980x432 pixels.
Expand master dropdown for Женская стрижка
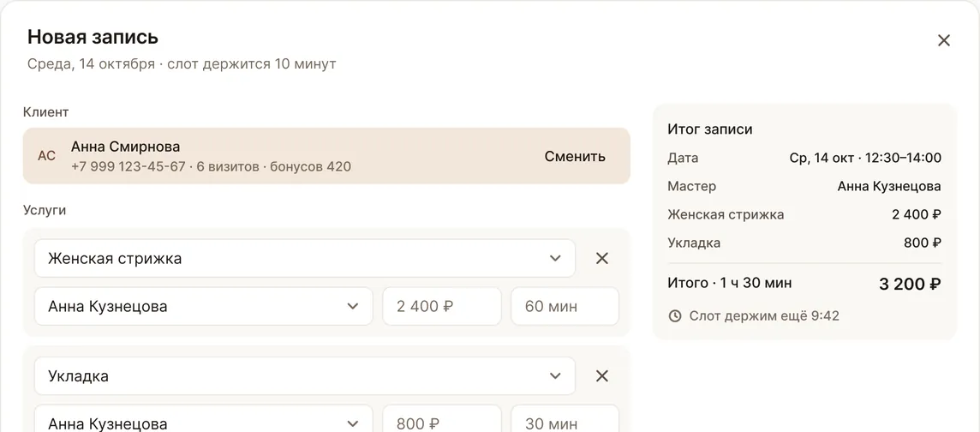point(203,306)
